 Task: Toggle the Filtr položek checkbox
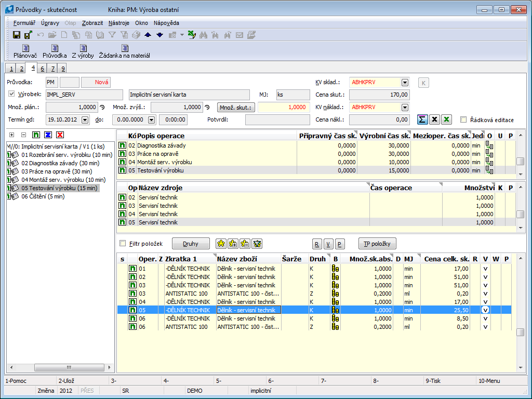click(x=123, y=243)
